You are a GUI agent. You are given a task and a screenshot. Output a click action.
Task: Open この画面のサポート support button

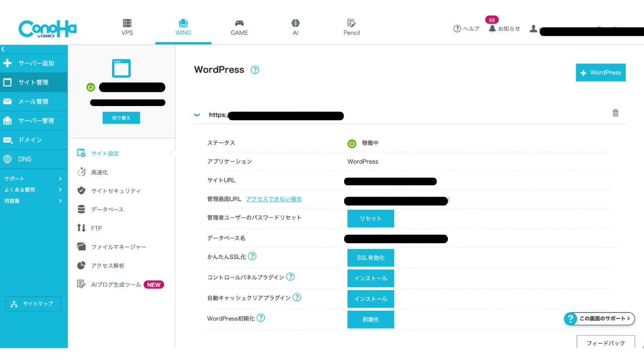(x=600, y=319)
